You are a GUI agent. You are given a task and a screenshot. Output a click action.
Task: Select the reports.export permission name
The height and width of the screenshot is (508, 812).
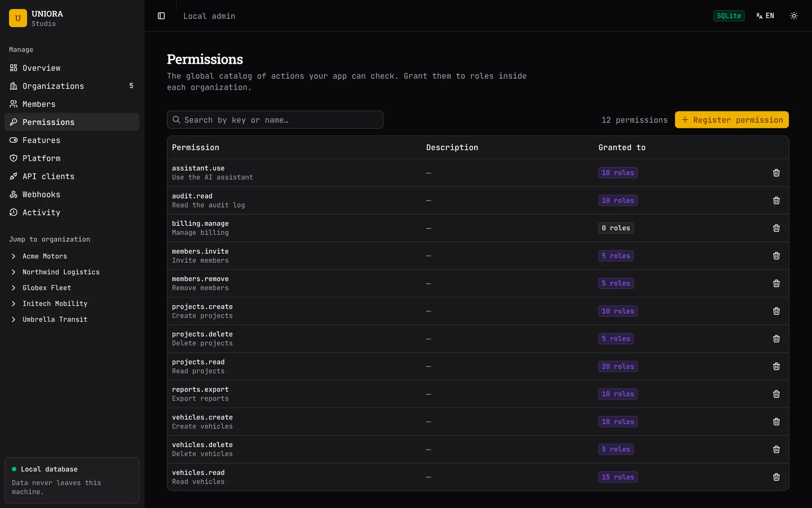200,389
